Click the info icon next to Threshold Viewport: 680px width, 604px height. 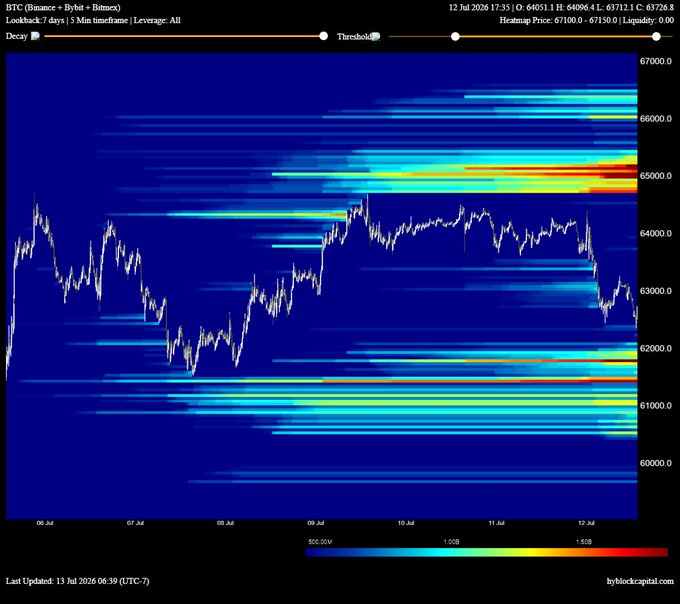(376, 36)
